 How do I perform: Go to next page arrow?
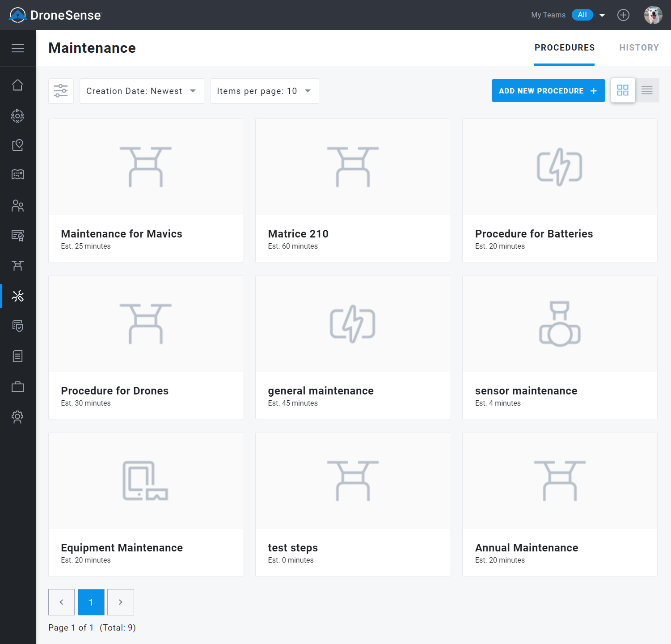pyautogui.click(x=121, y=602)
